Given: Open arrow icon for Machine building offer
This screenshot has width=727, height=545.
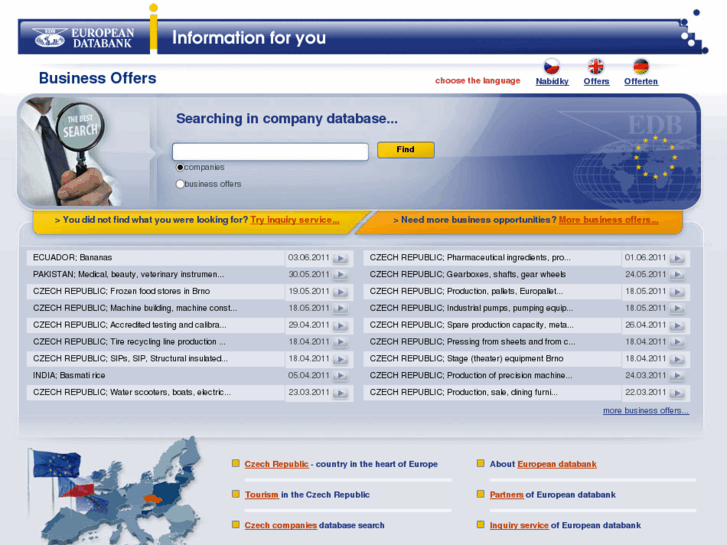Looking at the screenshot, I should (x=341, y=309).
